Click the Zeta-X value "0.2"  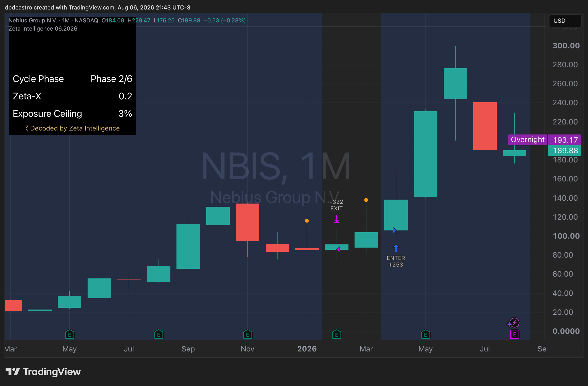point(125,96)
